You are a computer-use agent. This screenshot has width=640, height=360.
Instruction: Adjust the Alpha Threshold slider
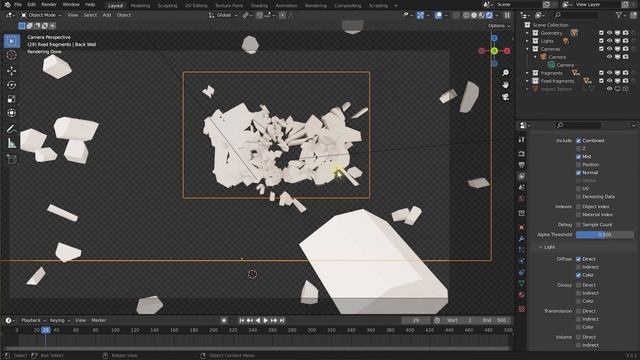(604, 235)
